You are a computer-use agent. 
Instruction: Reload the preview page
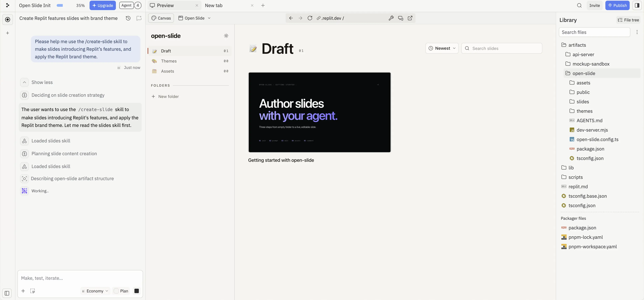pos(310,18)
